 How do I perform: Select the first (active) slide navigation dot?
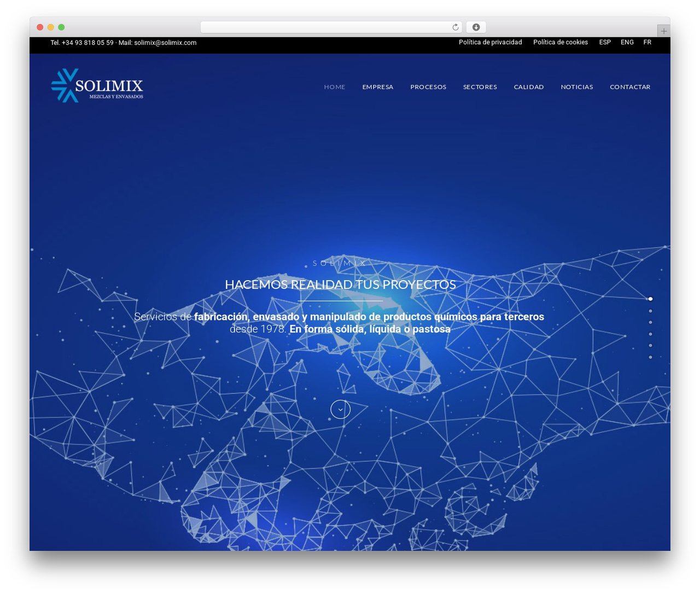point(650,299)
